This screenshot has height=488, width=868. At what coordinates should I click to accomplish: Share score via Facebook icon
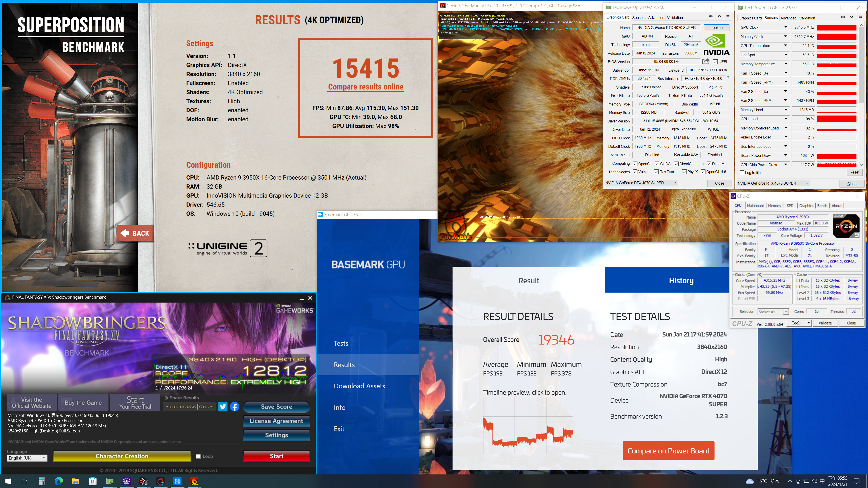[x=235, y=406]
